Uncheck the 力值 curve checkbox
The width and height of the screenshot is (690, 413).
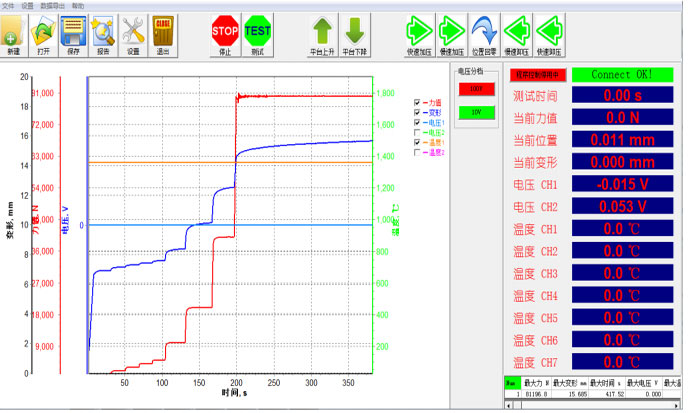pos(417,102)
